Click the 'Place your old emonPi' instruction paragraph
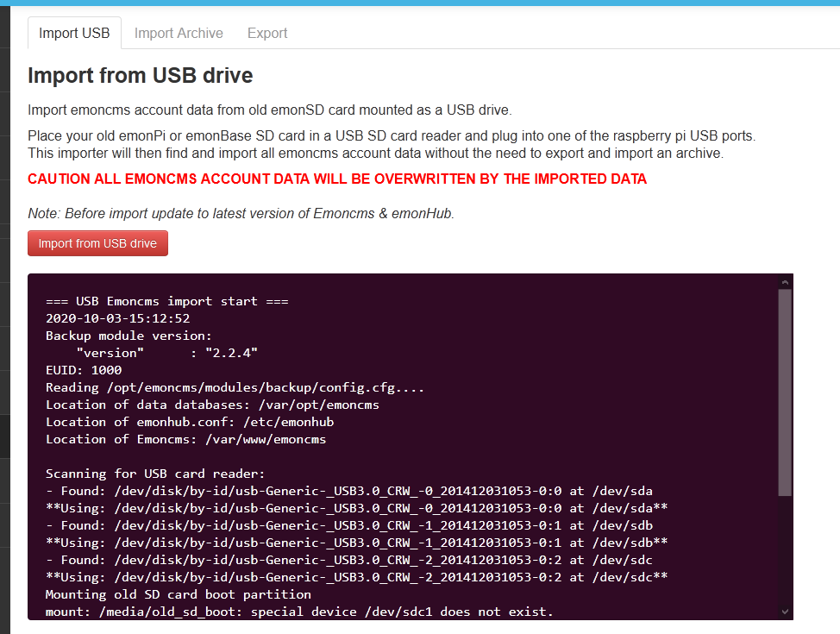The height and width of the screenshot is (634, 840). (x=392, y=145)
